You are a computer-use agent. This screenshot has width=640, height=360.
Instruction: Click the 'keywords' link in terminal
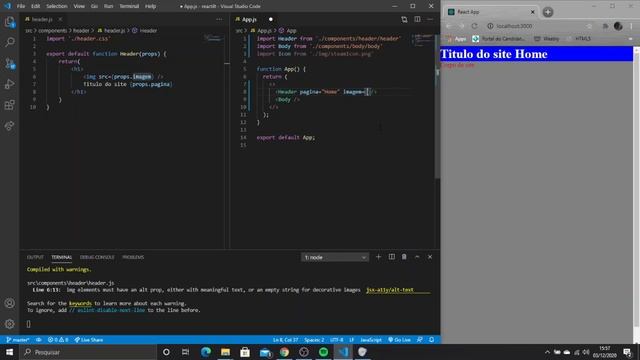(x=80, y=303)
